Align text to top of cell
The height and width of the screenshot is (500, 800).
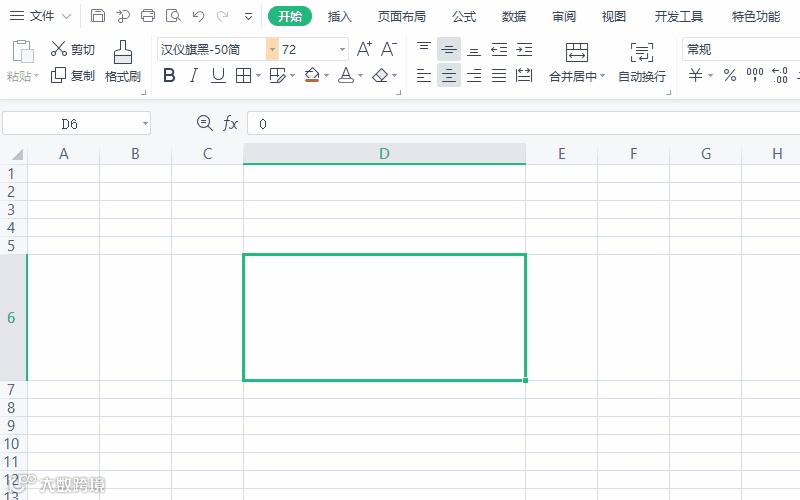pos(423,49)
